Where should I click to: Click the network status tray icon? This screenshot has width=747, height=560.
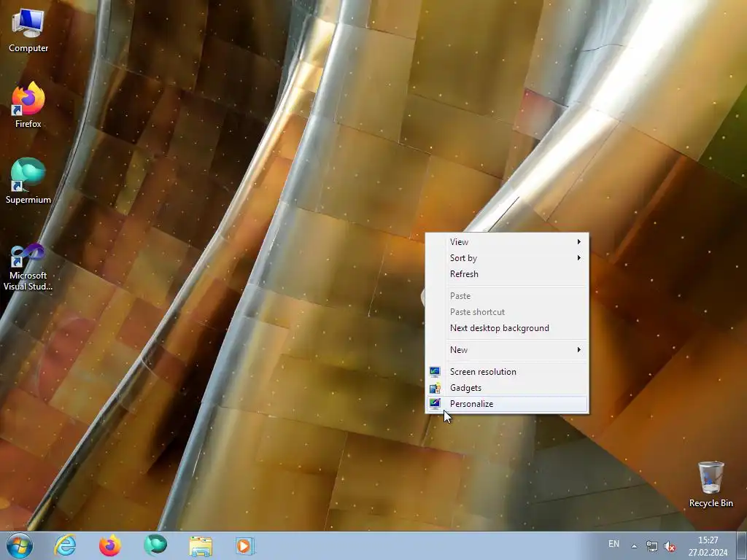651,546
